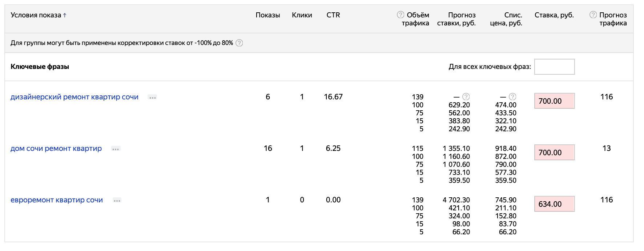This screenshot has width=644, height=251.
Task: Click help icon beside Прогноз трафика header
Action: point(593,15)
